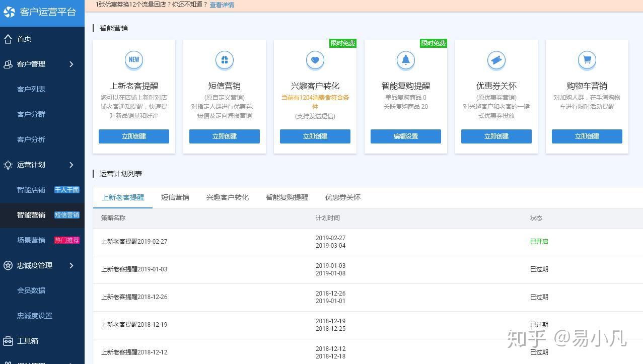This screenshot has height=364, width=643.
Task: Click the 客户管理 people icon
Action: tap(8, 64)
